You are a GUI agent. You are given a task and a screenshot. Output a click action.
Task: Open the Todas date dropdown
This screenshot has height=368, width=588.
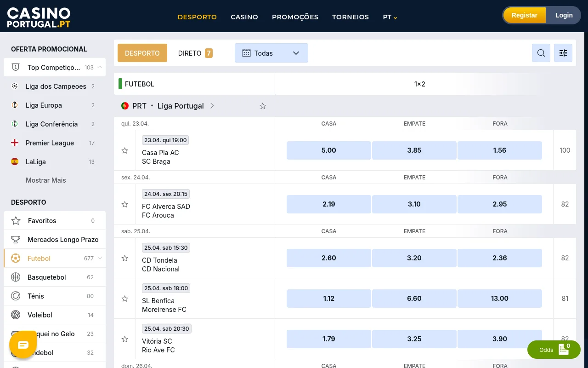(271, 53)
